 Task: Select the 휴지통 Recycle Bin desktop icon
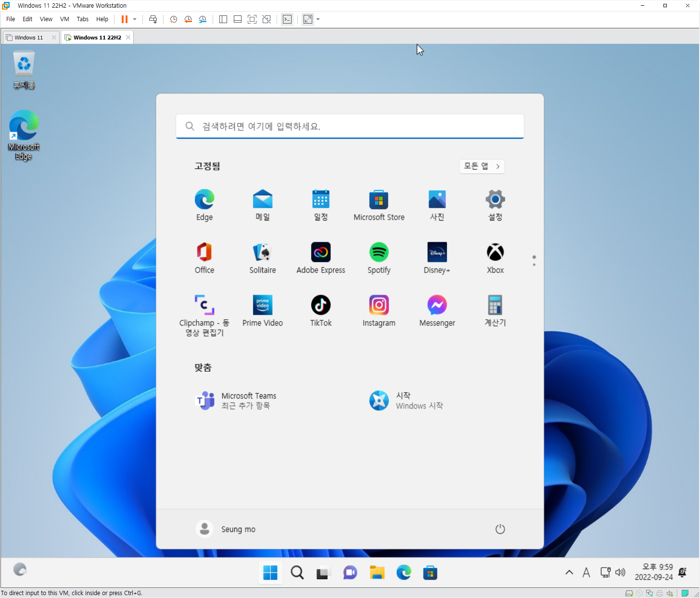24,70
